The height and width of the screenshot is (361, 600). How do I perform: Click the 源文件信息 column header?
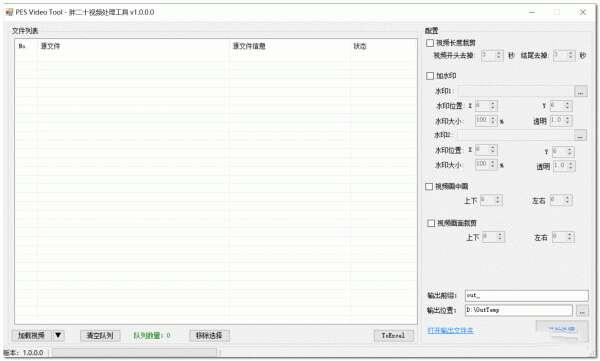[289, 46]
